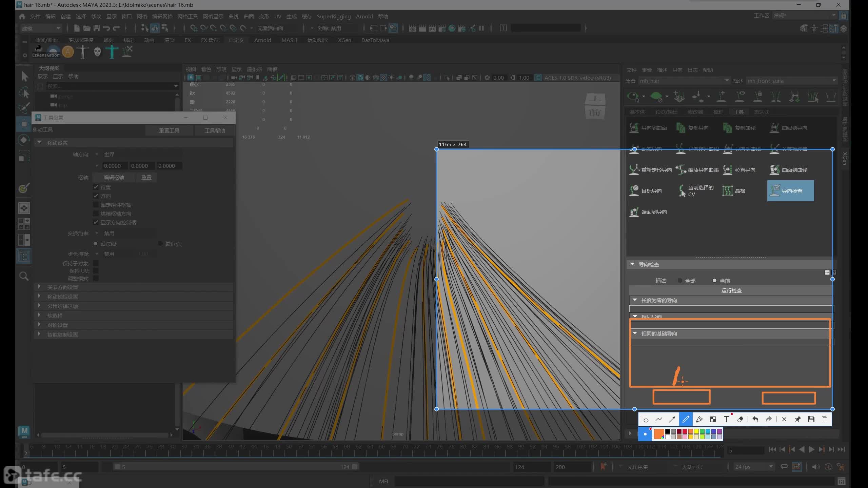Select the polyline annotation tool
Image resolution: width=868 pixels, height=488 pixels.
click(x=658, y=420)
